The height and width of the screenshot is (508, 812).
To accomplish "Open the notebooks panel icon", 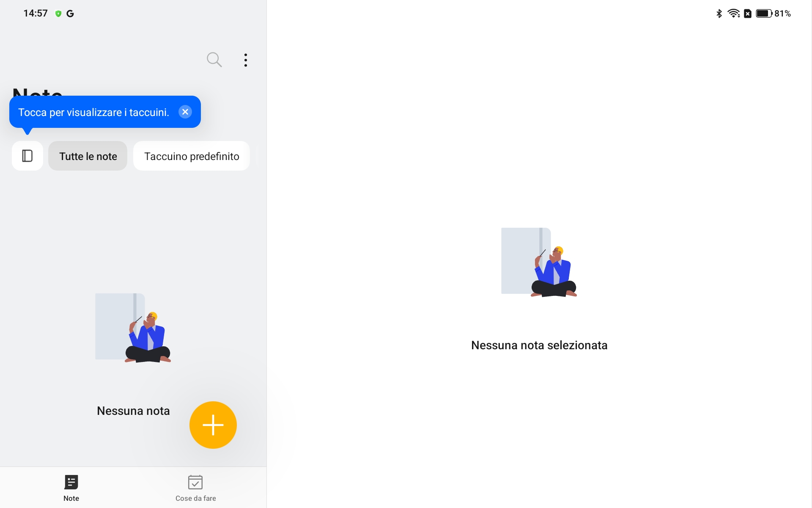I will pyautogui.click(x=27, y=156).
